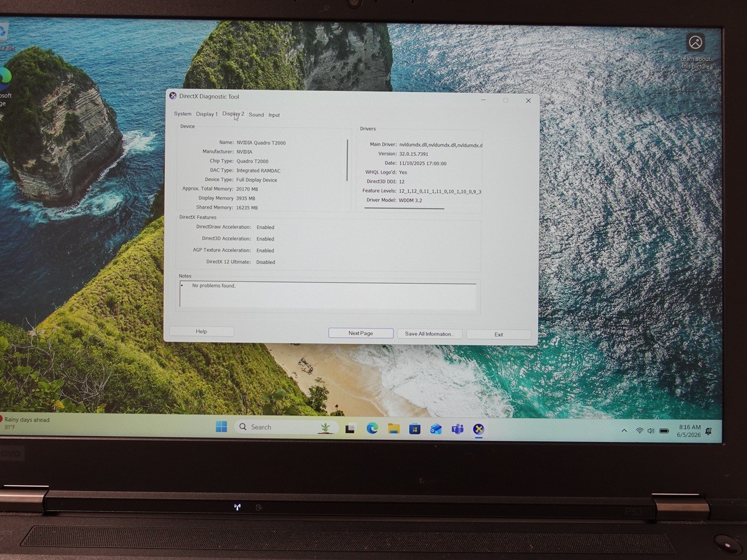Image resolution: width=747 pixels, height=560 pixels.
Task: Open the Display 1 tab
Action: click(206, 114)
